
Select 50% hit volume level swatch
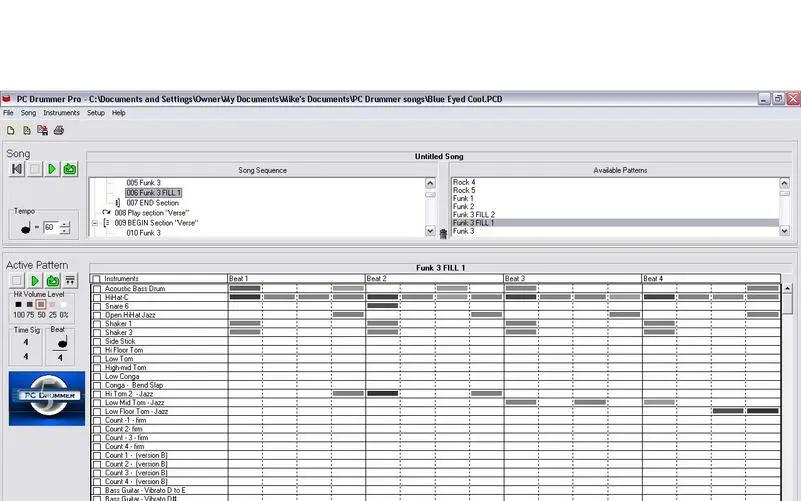(x=41, y=304)
